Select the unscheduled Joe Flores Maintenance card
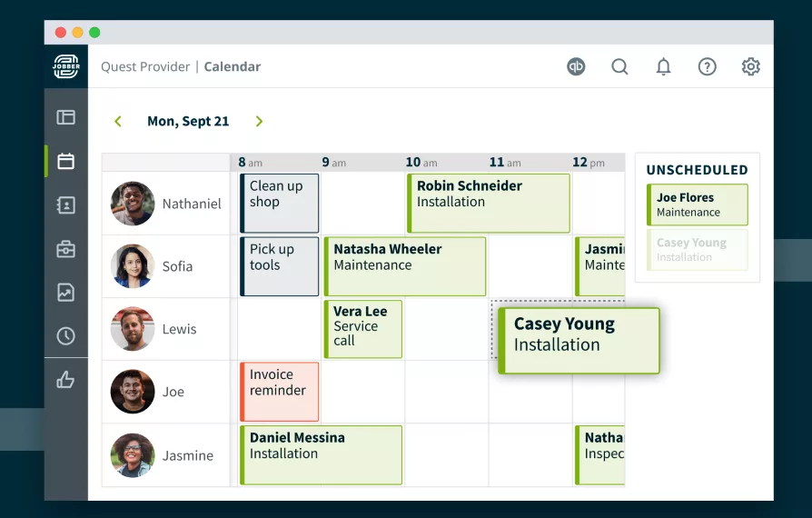Viewport: 812px width, 518px height. pyautogui.click(x=697, y=204)
